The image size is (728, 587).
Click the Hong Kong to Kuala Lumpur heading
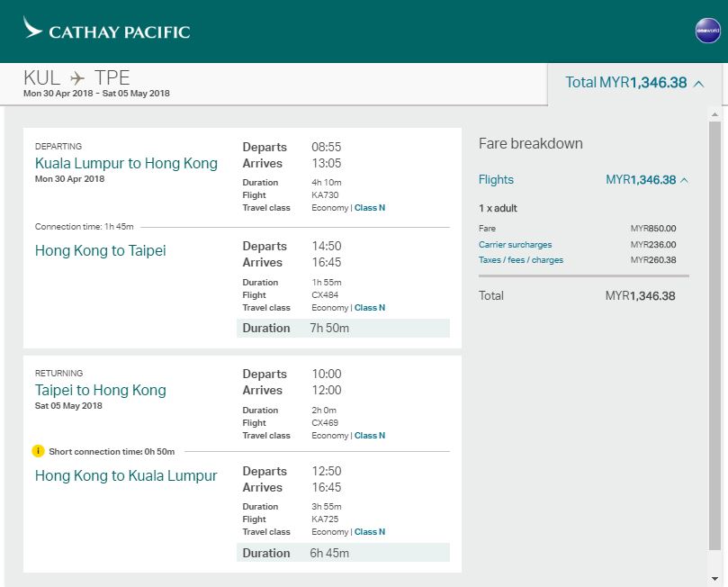[x=126, y=476]
